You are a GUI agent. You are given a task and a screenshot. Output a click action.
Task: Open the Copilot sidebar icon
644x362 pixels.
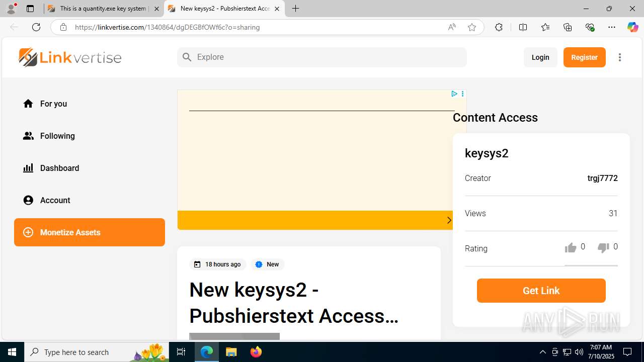coord(632,27)
